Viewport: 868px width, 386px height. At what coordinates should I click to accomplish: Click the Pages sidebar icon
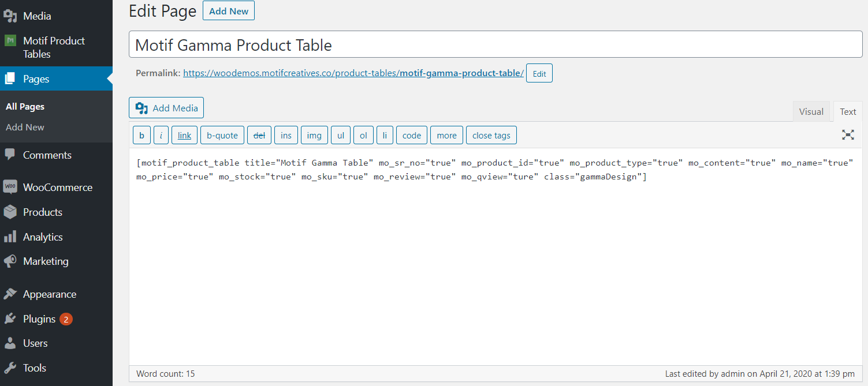click(10, 79)
